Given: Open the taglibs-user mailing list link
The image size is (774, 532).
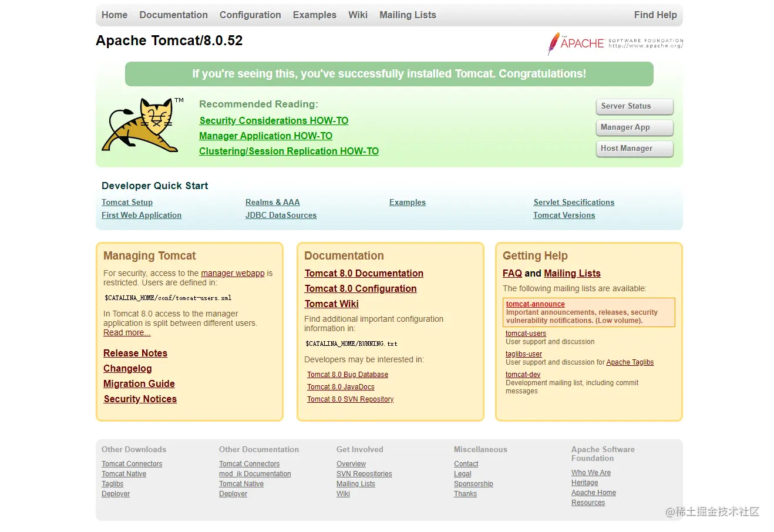Looking at the screenshot, I should (524, 354).
